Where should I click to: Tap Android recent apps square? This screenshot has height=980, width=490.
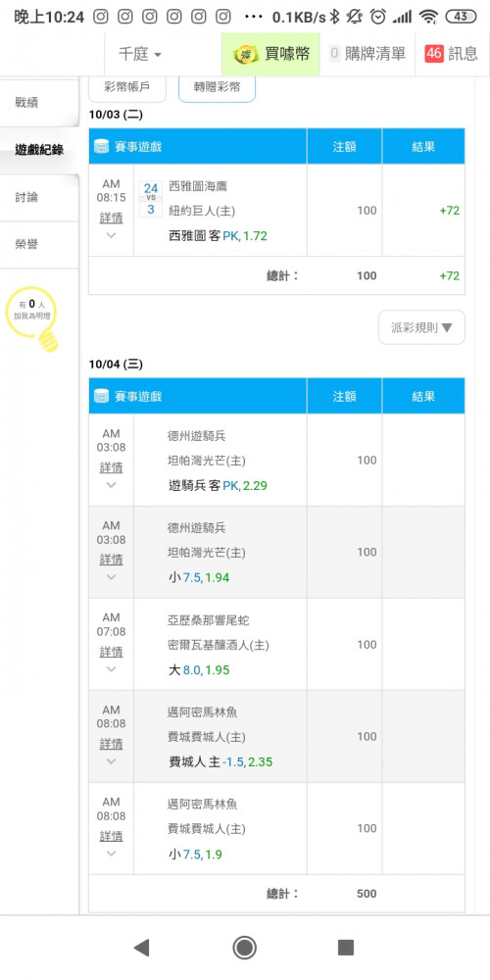(x=346, y=948)
